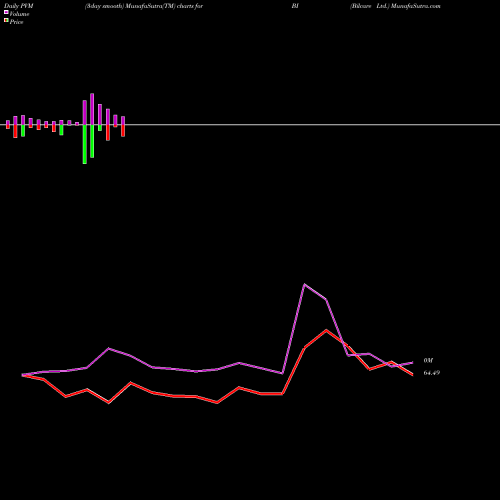Click the longest green price bar
Viewport: 500px width, 500px height.
pos(85,144)
